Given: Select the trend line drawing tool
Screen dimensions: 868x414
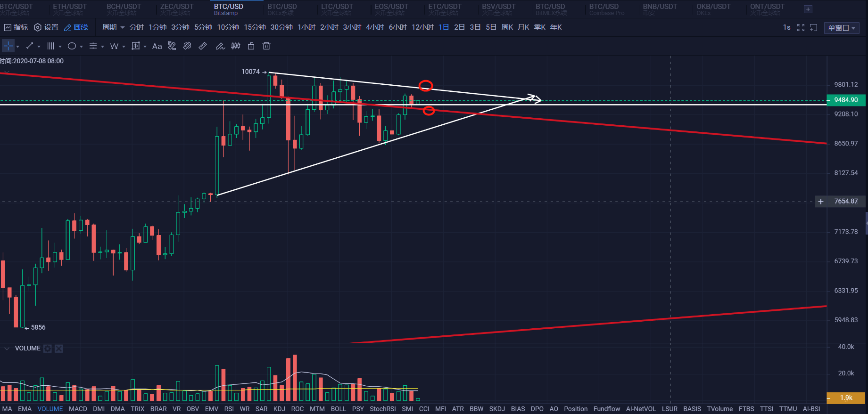Looking at the screenshot, I should (30, 46).
